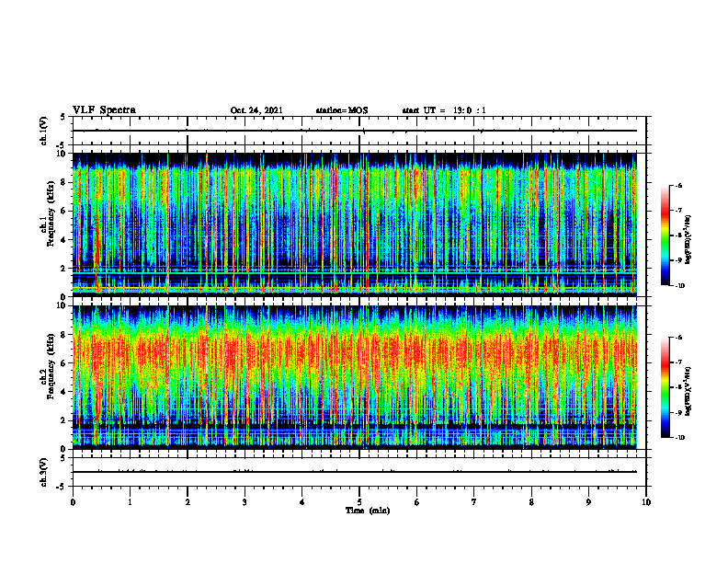Click the ch.3 voltage waveform trace

click(x=355, y=472)
